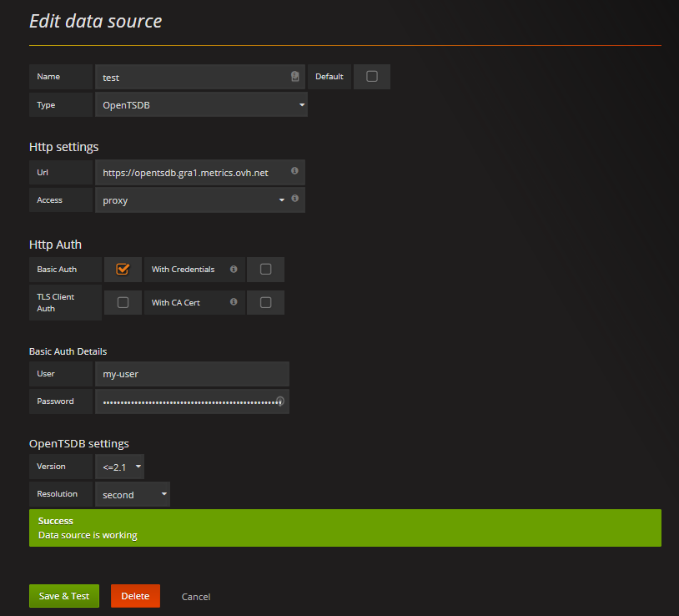Open the Resolution dropdown set to second
The image size is (679, 616).
(133, 495)
